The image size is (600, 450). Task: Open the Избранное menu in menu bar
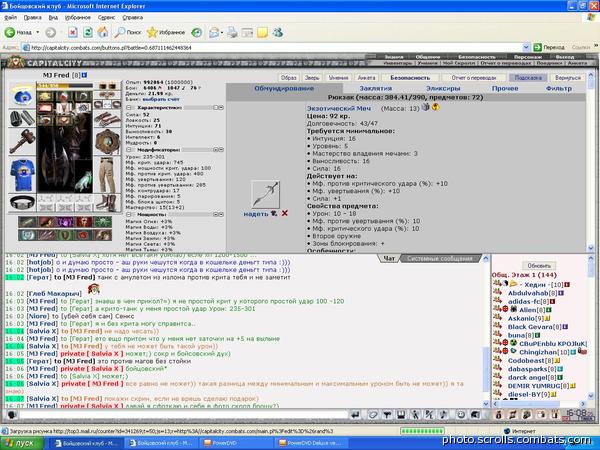tap(77, 18)
